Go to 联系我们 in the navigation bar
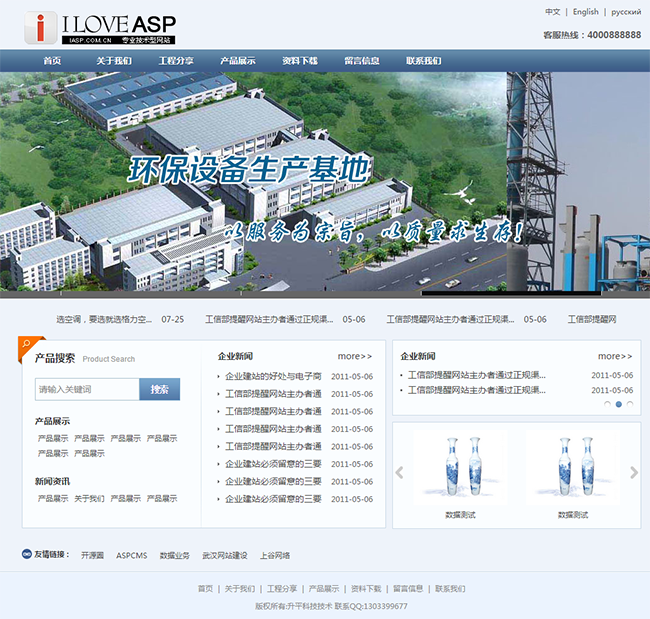This screenshot has width=650, height=619. (423, 61)
